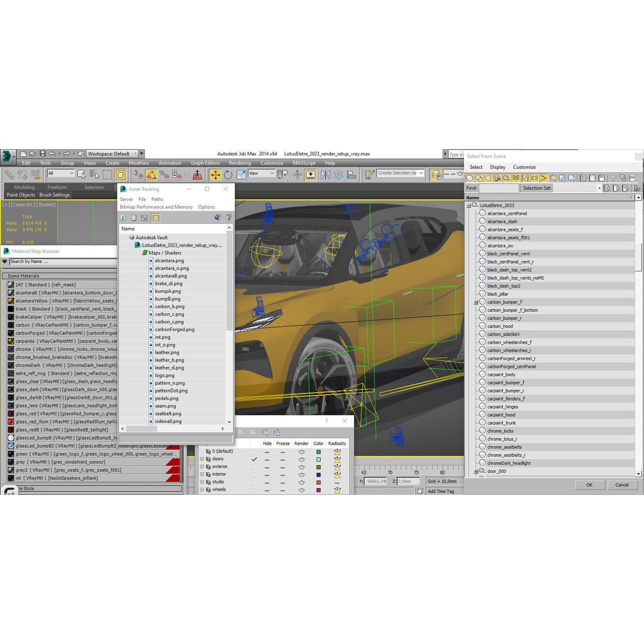
Task: Open the Workspace: Default dropdown
Action: (x=113, y=154)
